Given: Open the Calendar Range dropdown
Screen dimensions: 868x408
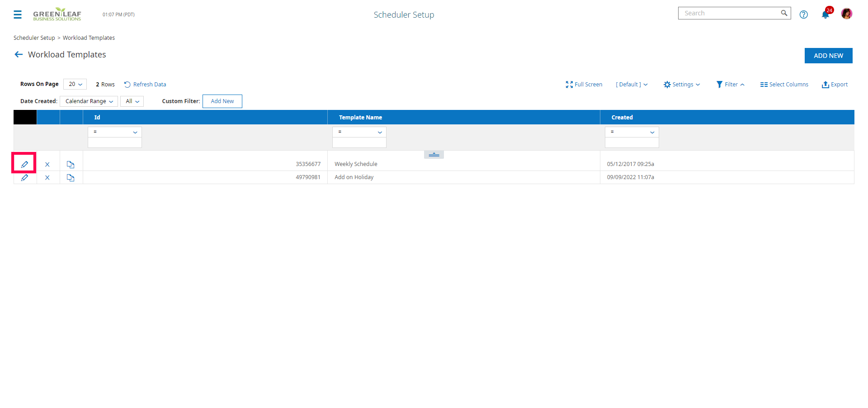Looking at the screenshot, I should pos(89,101).
